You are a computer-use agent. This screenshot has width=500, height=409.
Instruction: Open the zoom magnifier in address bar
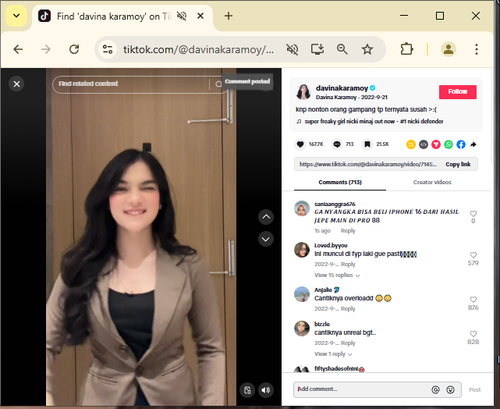click(342, 49)
